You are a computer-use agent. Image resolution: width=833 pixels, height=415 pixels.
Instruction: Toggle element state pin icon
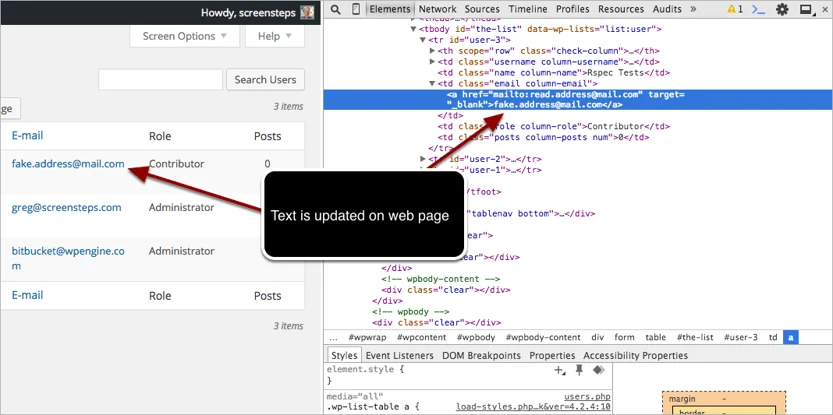pyautogui.click(x=580, y=370)
